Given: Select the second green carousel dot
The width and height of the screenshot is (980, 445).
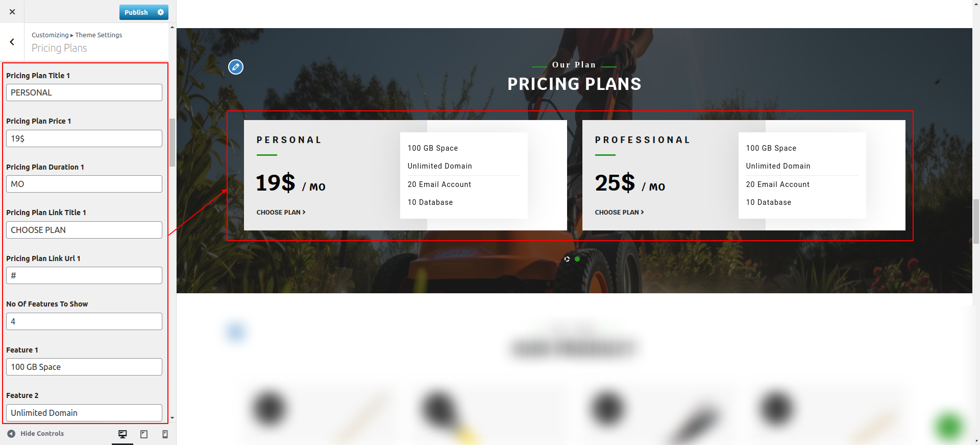Looking at the screenshot, I should pyautogui.click(x=577, y=259).
